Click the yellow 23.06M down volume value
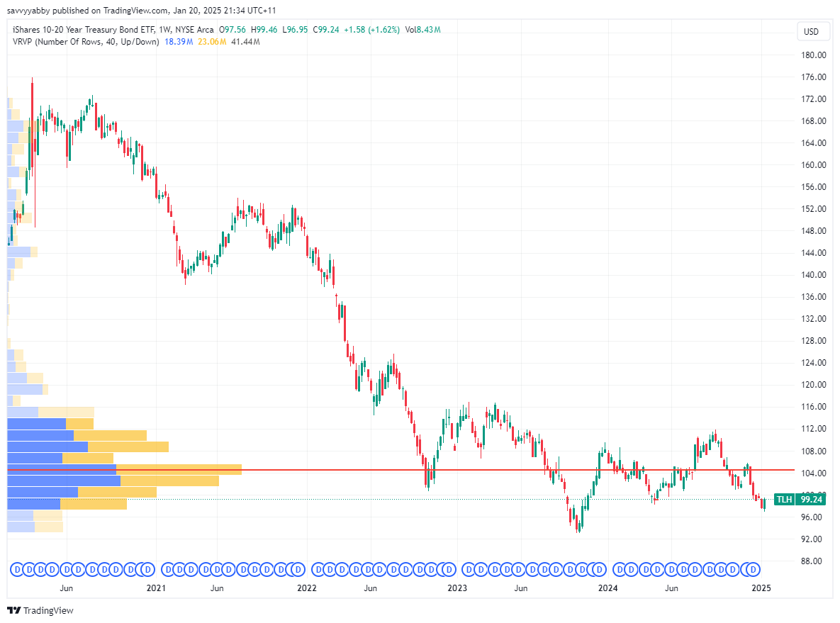This screenshot has height=623, width=840. click(x=212, y=42)
